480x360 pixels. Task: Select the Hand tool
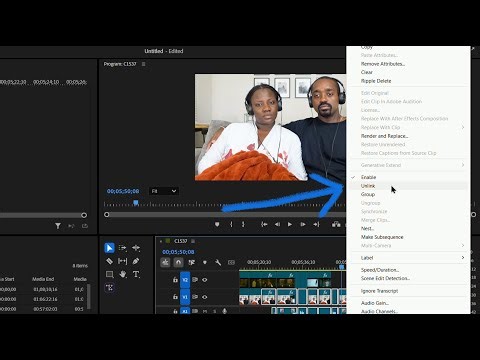[123, 274]
